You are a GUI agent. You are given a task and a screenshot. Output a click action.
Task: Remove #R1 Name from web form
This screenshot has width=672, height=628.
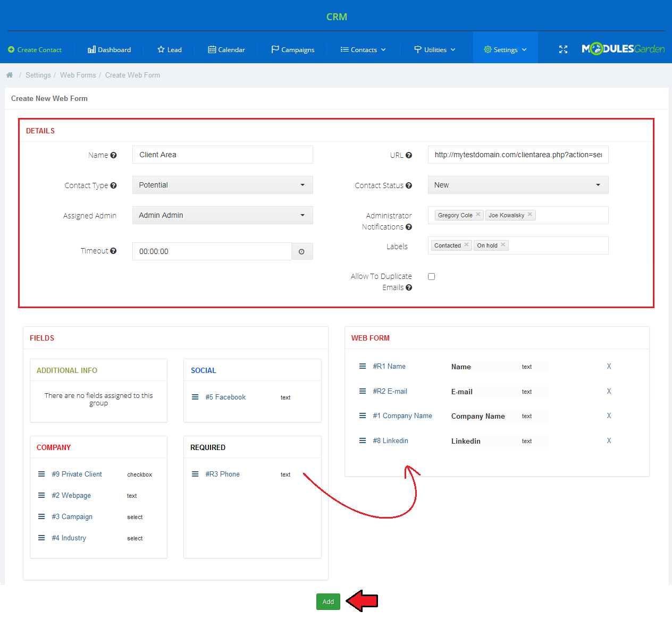point(609,366)
